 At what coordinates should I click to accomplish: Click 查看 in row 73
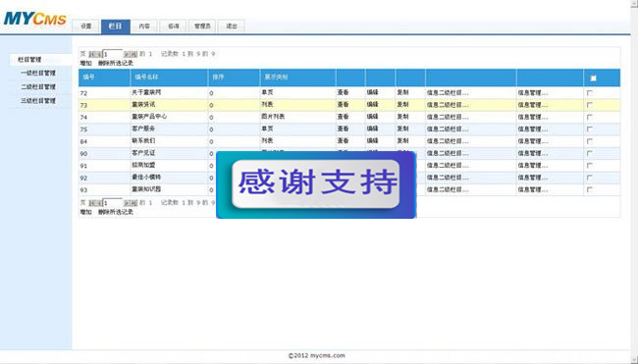click(x=343, y=105)
